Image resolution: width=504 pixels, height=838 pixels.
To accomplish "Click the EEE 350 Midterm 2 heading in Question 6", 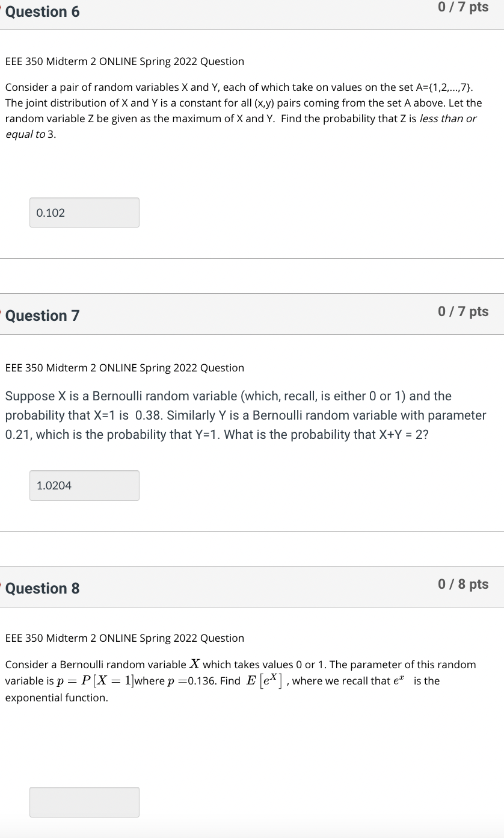I will pos(124,61).
